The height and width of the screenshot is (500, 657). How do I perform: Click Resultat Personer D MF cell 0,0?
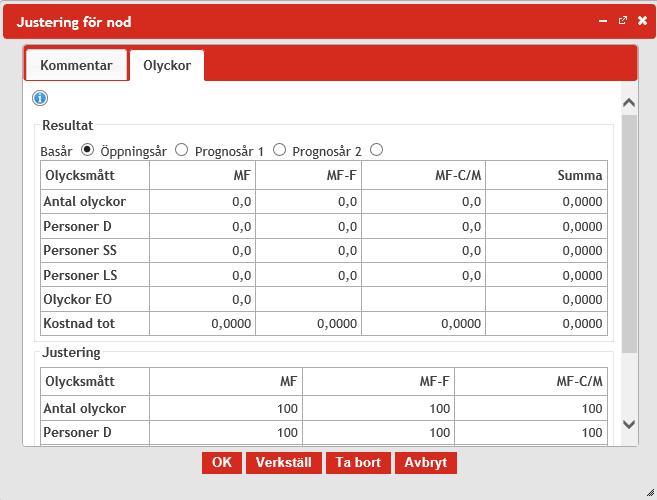coord(202,226)
